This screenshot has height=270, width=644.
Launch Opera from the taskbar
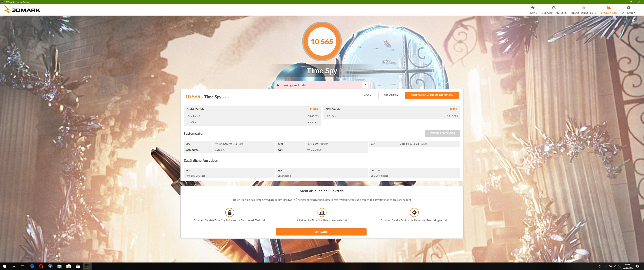point(41,266)
